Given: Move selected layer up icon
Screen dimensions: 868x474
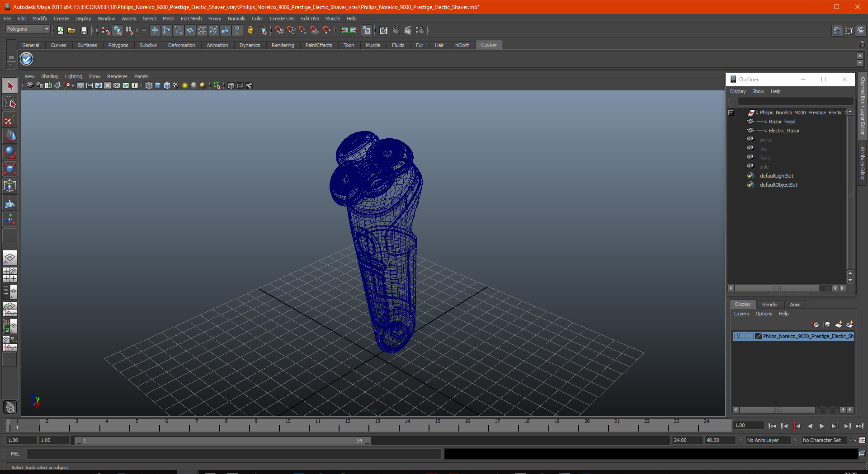Looking at the screenshot, I should (816, 324).
